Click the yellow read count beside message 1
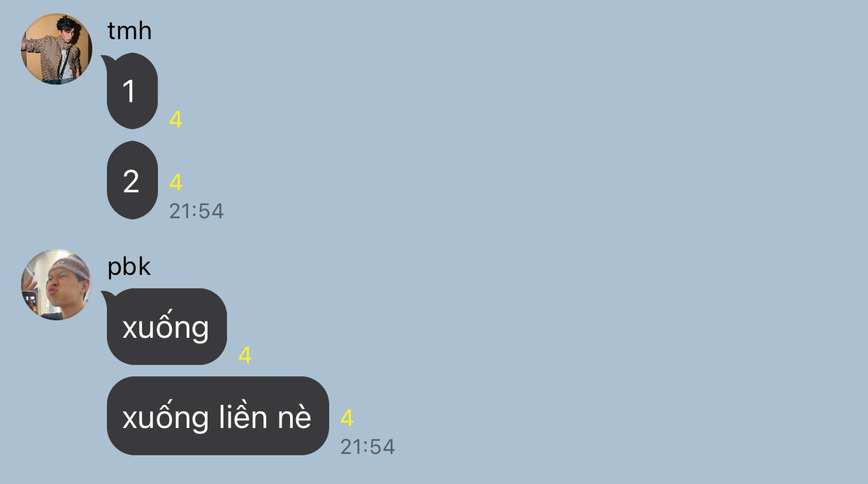Image resolution: width=868 pixels, height=484 pixels. coord(175,120)
